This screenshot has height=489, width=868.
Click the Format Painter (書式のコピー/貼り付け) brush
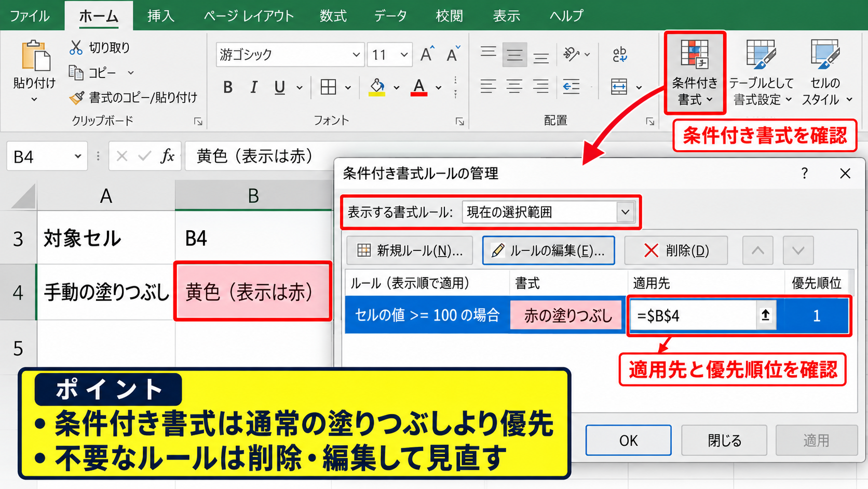coord(77,97)
